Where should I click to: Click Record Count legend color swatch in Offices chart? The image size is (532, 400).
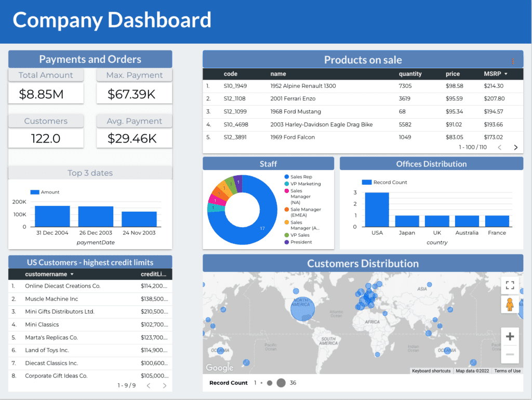[x=367, y=183]
